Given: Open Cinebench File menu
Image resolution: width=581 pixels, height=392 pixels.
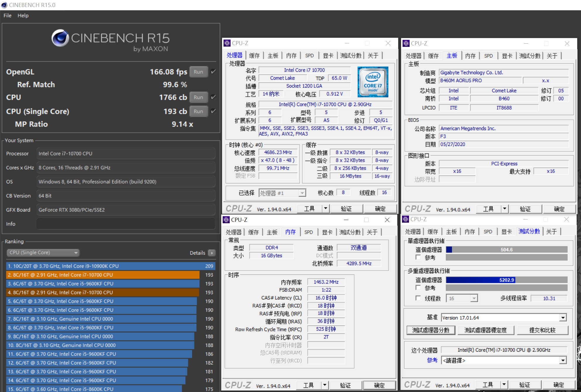Looking at the screenshot, I should (x=7, y=16).
